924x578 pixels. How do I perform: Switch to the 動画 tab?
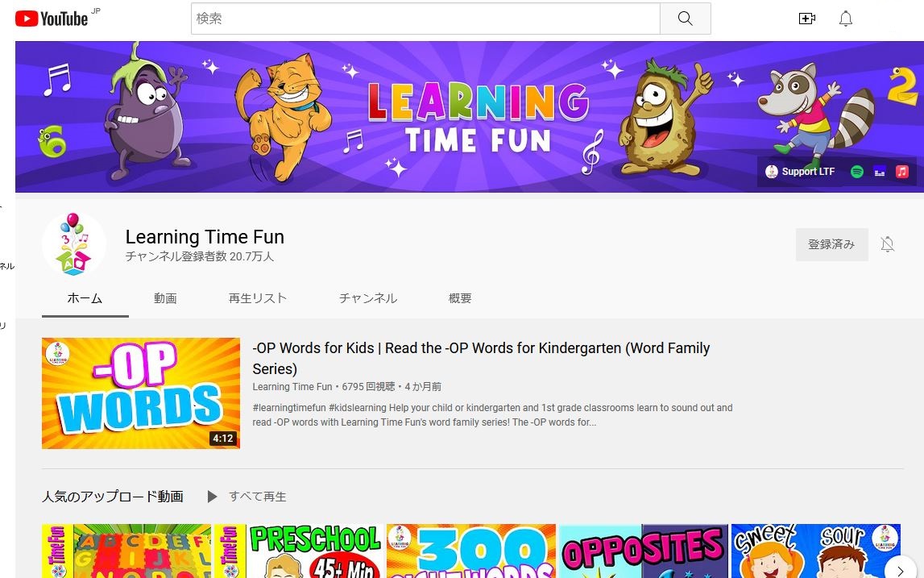(165, 297)
